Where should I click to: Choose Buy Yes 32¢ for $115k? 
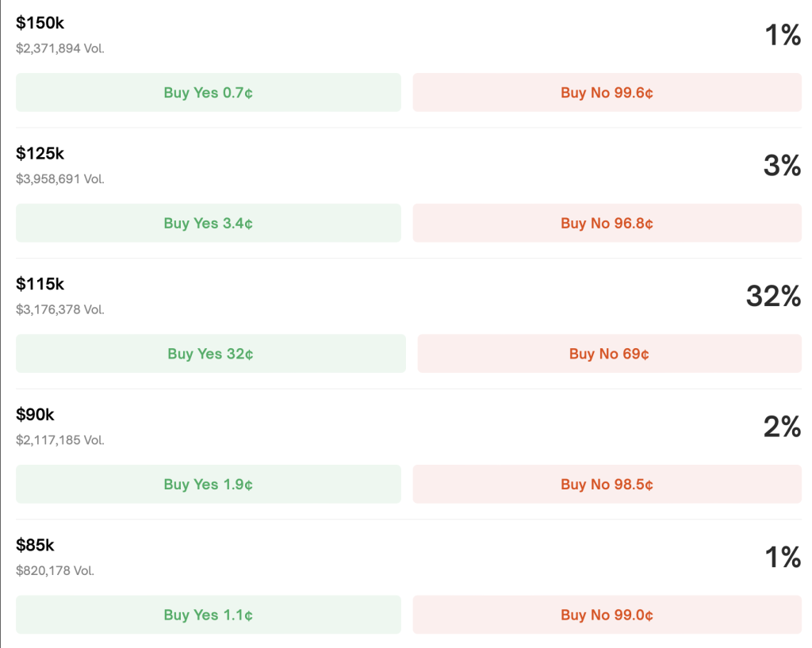pos(211,353)
